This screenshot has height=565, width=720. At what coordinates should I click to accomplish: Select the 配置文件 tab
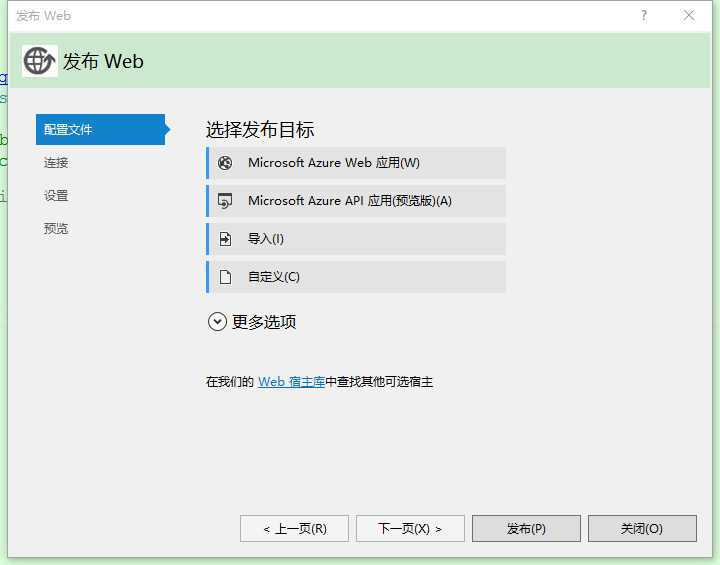coord(101,130)
